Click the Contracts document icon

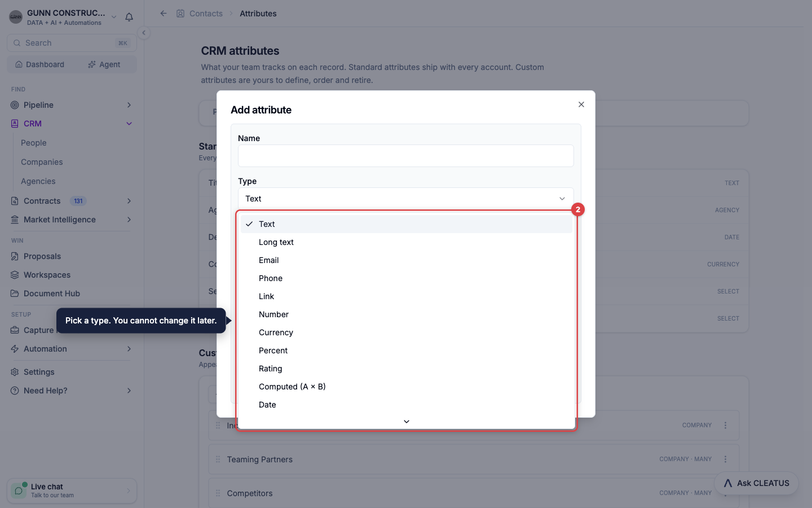pyautogui.click(x=15, y=201)
